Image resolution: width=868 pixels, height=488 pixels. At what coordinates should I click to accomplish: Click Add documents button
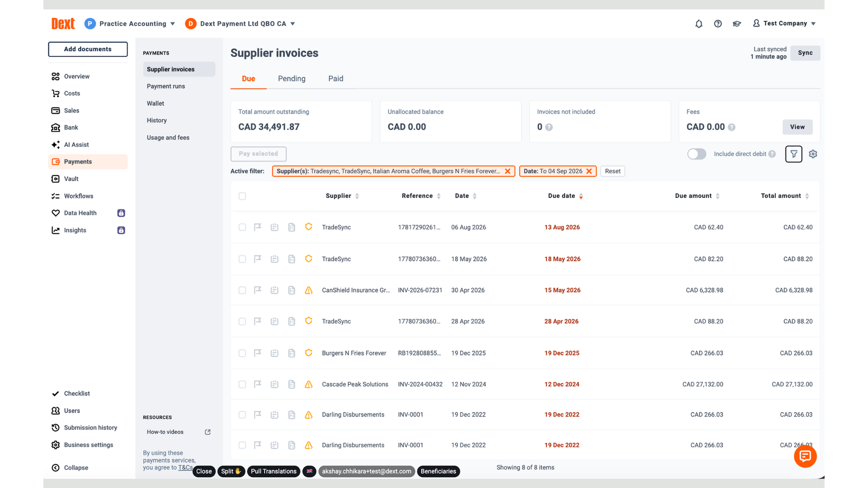click(88, 49)
